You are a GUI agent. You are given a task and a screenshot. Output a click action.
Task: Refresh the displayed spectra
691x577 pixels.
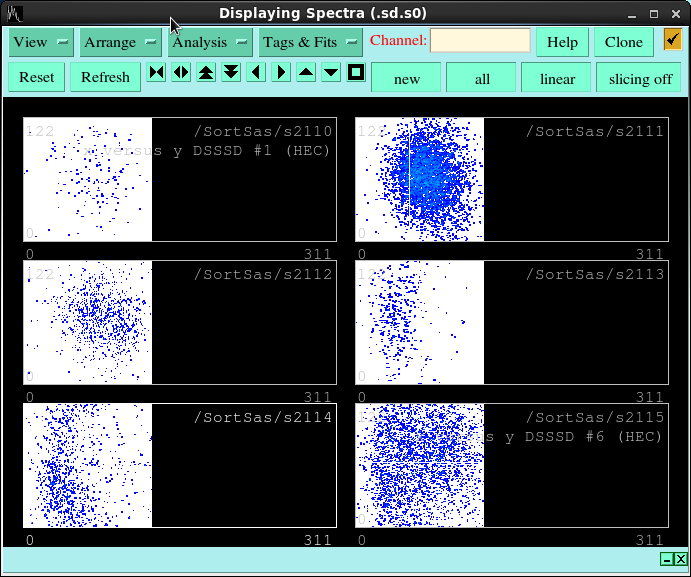(x=105, y=77)
